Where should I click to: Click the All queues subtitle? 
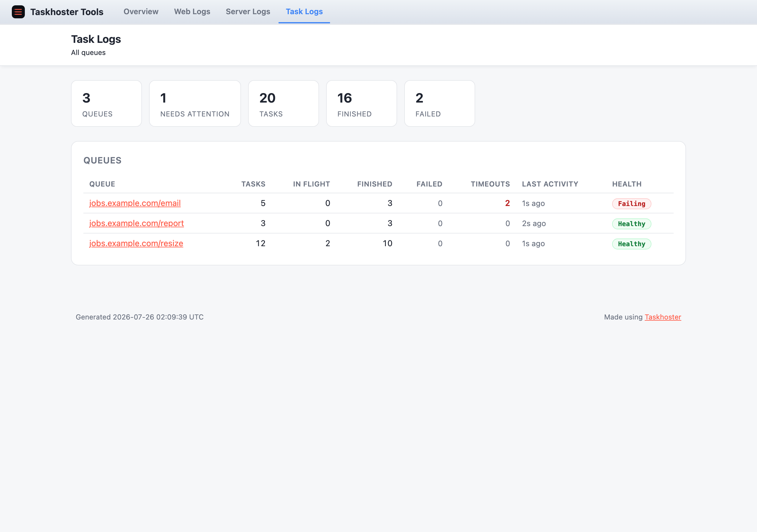88,52
